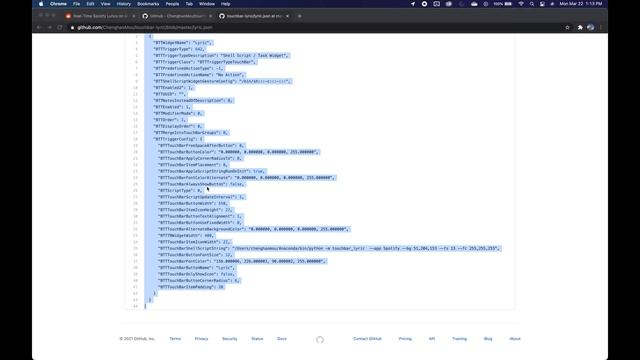
Task: Open the Privacy footer link
Action: (201, 339)
